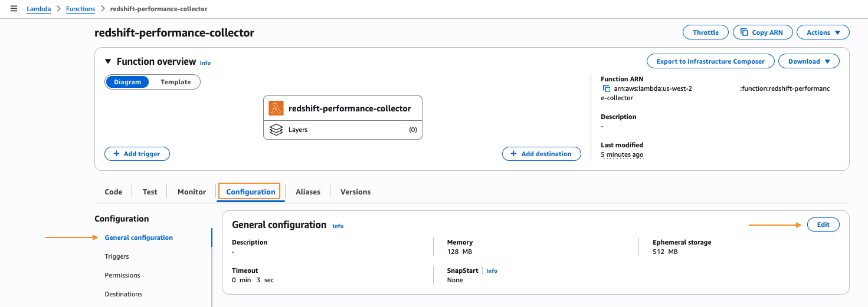
Task: Select General configuration in sidebar
Action: [139, 237]
